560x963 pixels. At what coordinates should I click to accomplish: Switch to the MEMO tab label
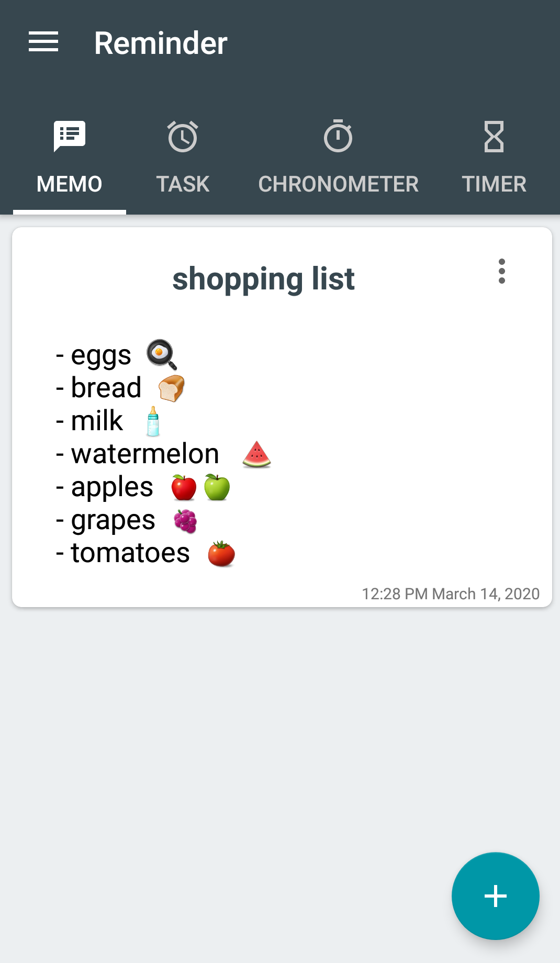click(x=70, y=184)
